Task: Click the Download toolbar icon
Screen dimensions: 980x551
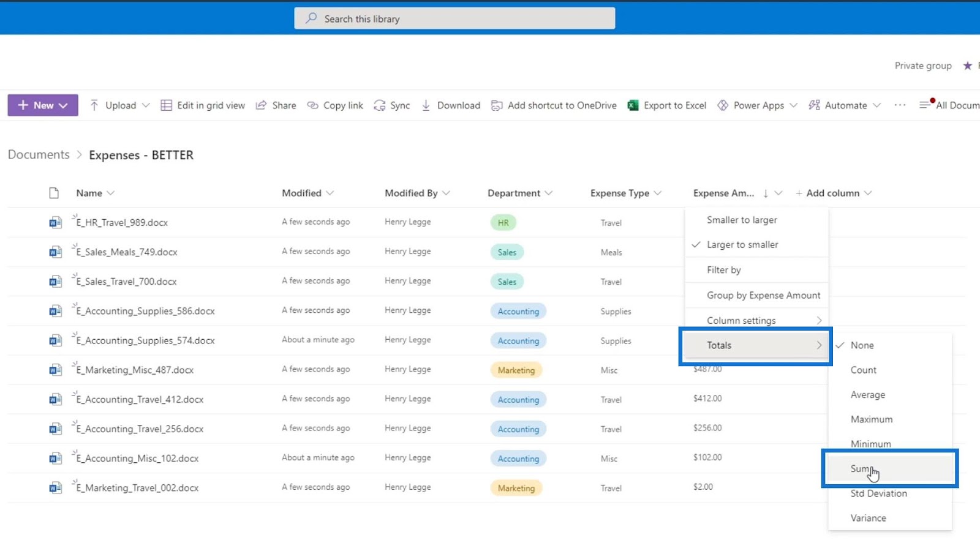Action: [x=426, y=105]
